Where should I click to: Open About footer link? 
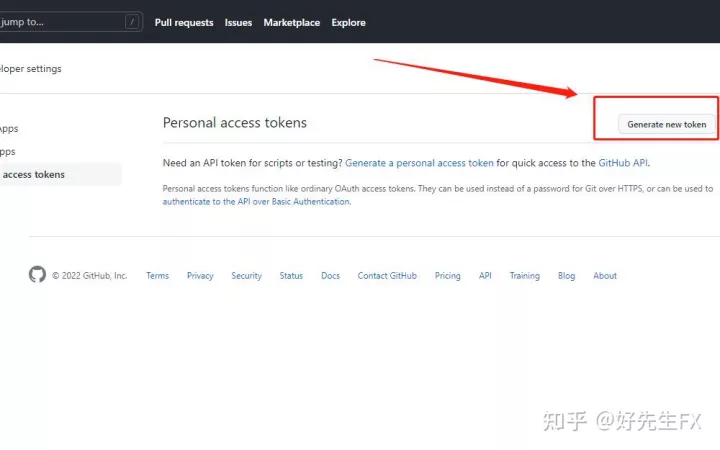pos(605,276)
